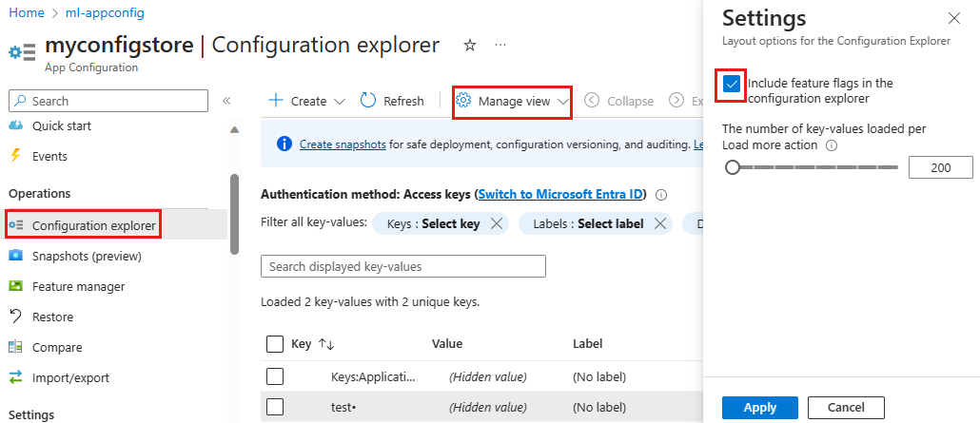The height and width of the screenshot is (423, 980).
Task: Expand the Create dropdown chevron
Action: 340,101
